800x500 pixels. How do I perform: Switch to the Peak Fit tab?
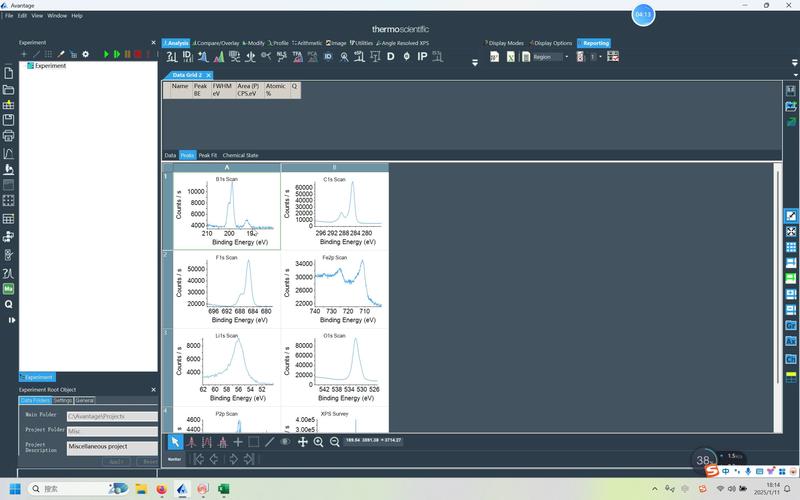[x=208, y=155]
